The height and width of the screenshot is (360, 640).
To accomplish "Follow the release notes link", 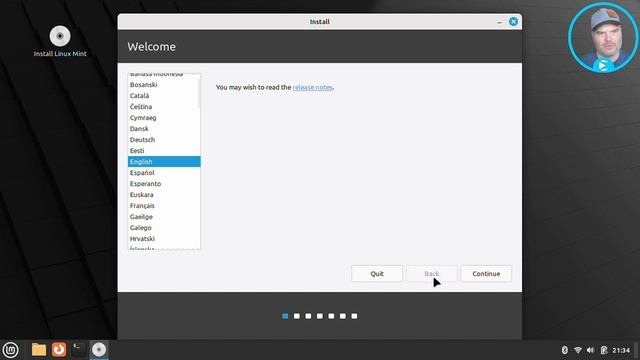I will 312,87.
